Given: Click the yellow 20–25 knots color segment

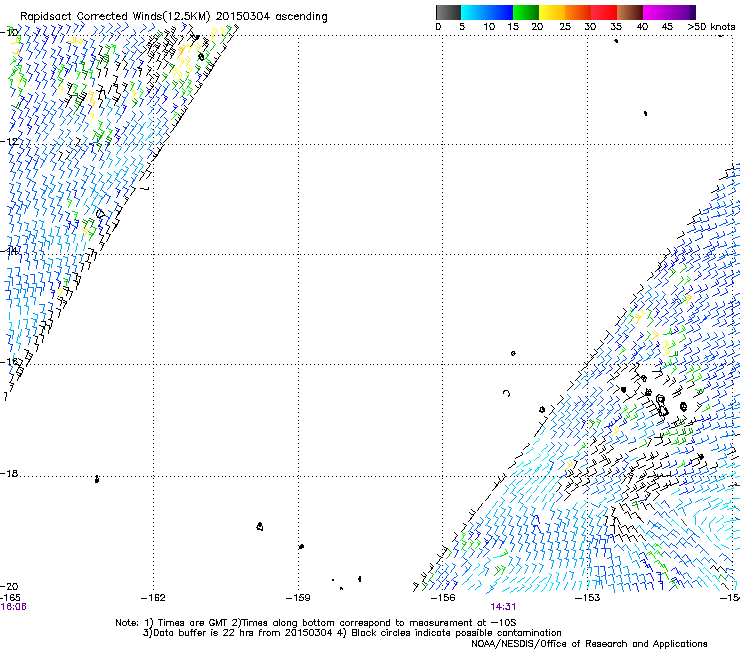Looking at the screenshot, I should pos(552,12).
